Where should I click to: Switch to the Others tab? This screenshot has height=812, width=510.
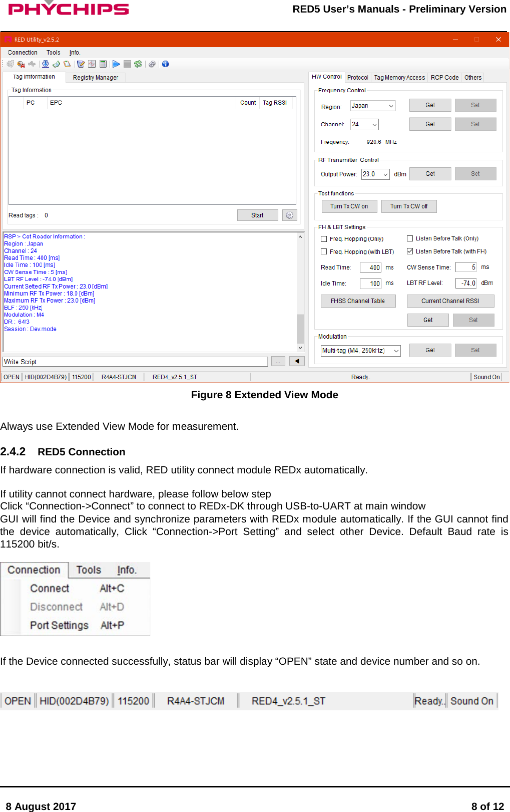tap(473, 78)
